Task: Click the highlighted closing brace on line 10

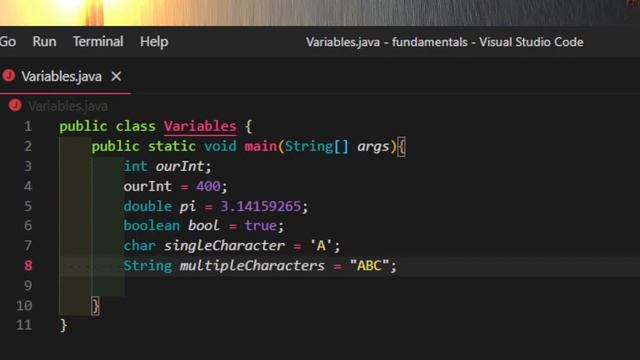Action: pyautogui.click(x=95, y=306)
